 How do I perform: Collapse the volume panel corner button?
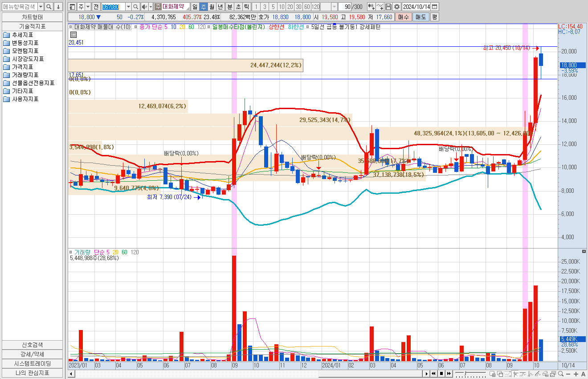pyautogui.click(x=584, y=252)
